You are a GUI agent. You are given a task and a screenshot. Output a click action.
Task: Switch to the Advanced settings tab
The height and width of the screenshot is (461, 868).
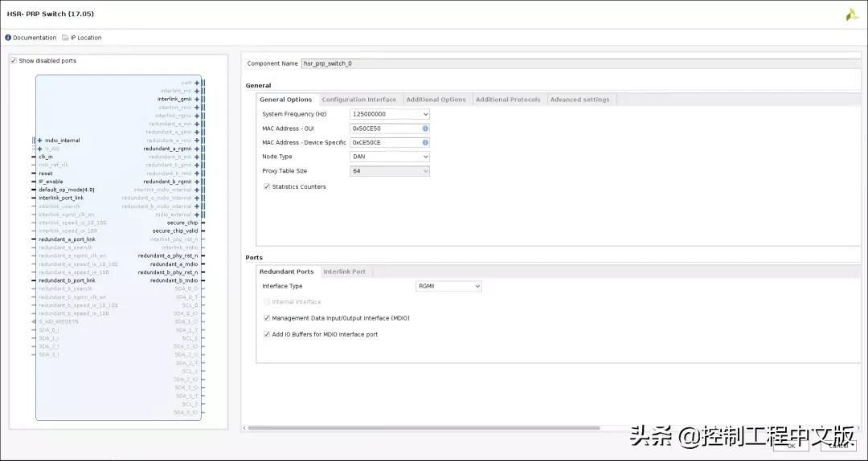pyautogui.click(x=580, y=100)
